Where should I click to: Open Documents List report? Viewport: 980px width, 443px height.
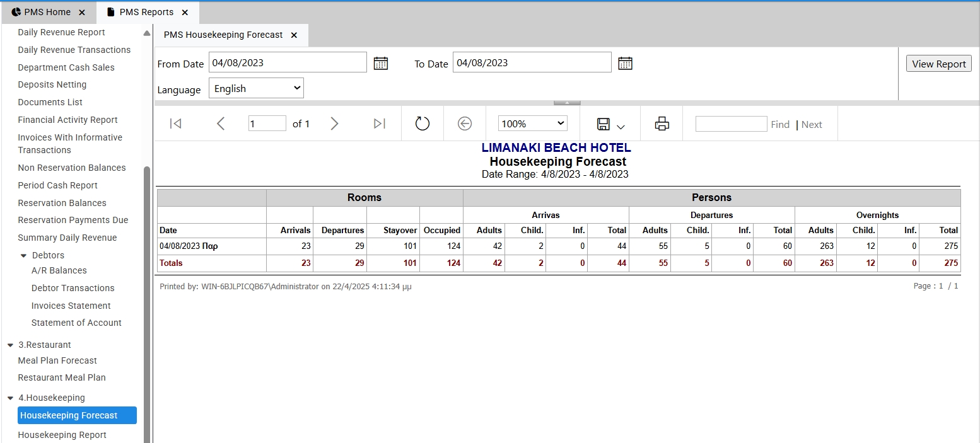point(50,102)
